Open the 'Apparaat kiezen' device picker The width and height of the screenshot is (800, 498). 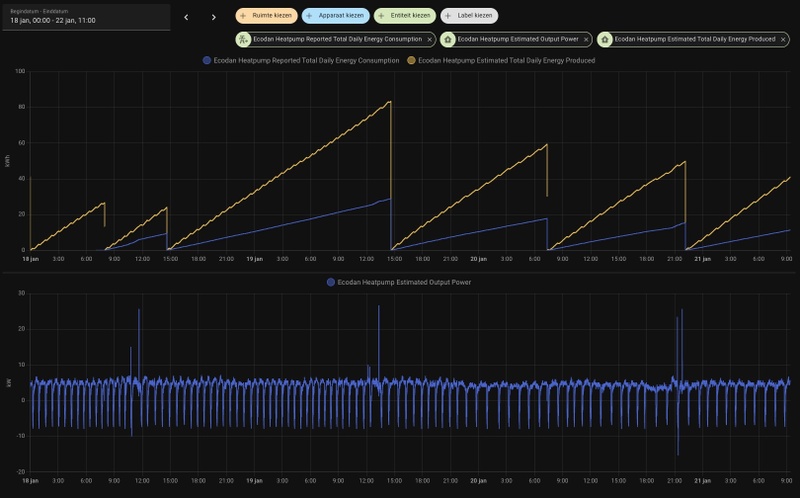pyautogui.click(x=336, y=16)
